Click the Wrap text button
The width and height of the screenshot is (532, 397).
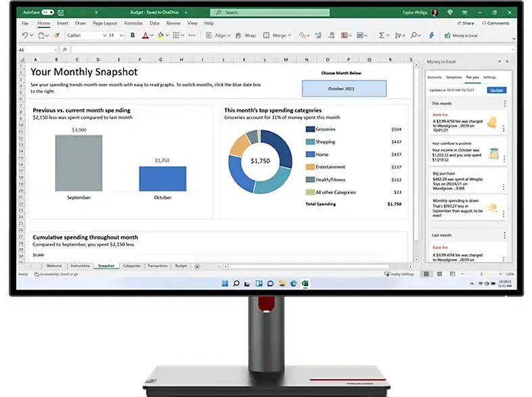coord(246,35)
